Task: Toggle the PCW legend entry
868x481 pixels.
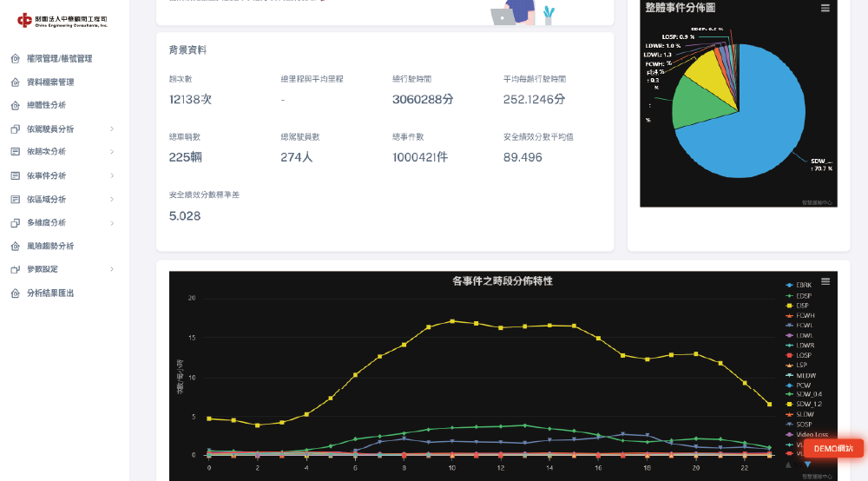Action: coord(799,385)
